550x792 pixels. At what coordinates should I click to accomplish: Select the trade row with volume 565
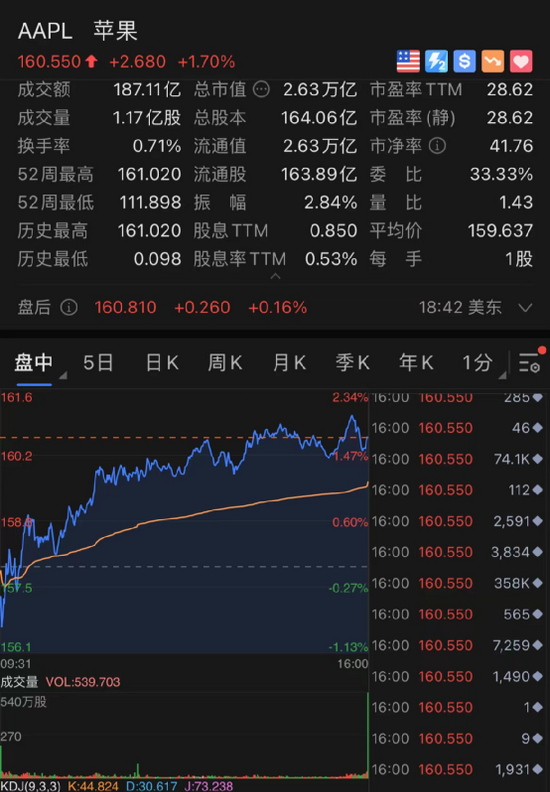click(458, 614)
